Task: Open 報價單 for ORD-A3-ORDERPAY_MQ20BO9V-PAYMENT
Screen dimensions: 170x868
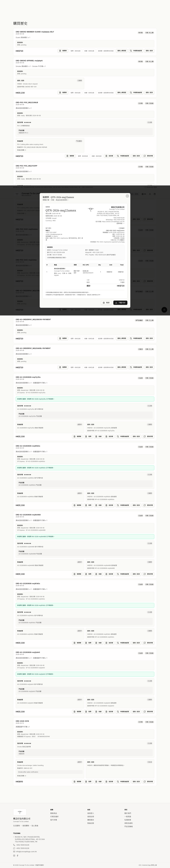Action: click(x=63, y=338)
